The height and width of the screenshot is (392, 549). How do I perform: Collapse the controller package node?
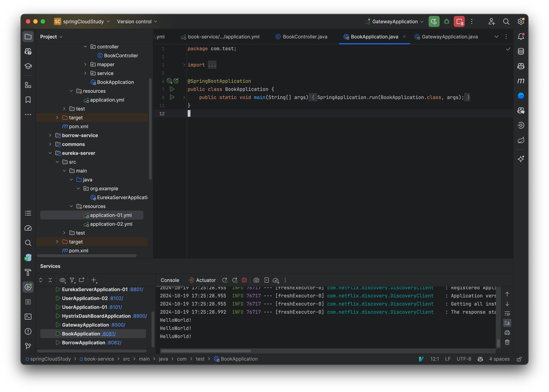tap(85, 47)
